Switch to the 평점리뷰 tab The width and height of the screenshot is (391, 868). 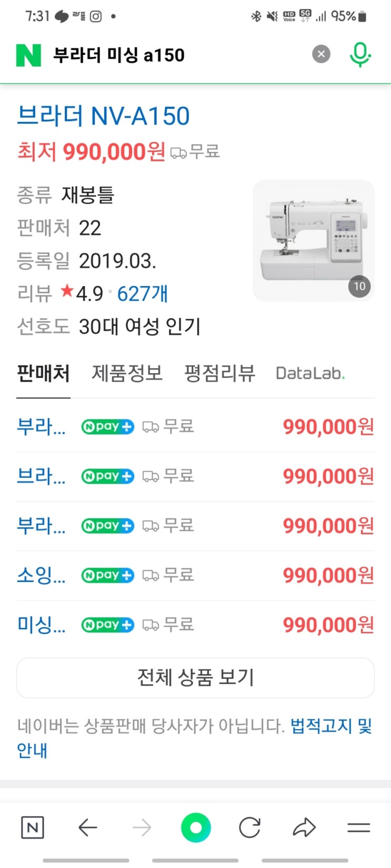coord(219,373)
